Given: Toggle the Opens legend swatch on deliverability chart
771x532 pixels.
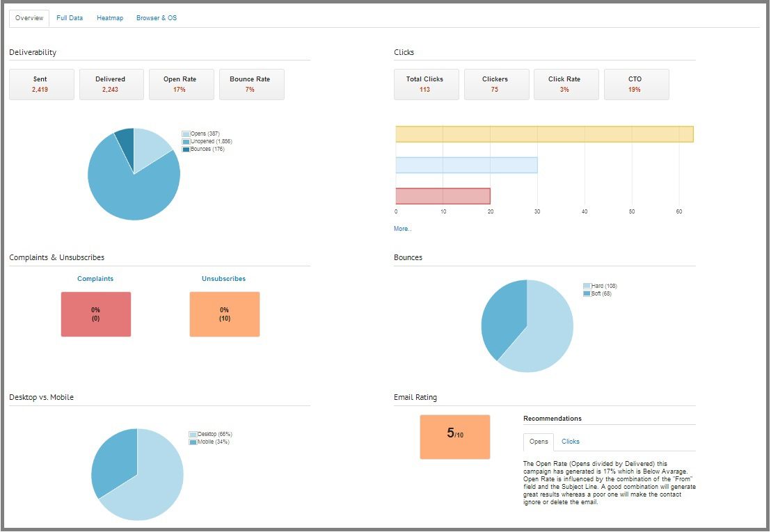Looking at the screenshot, I should [184, 133].
